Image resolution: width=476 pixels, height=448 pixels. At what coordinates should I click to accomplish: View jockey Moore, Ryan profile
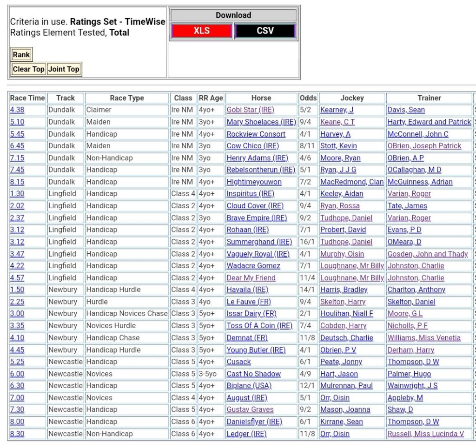click(340, 158)
